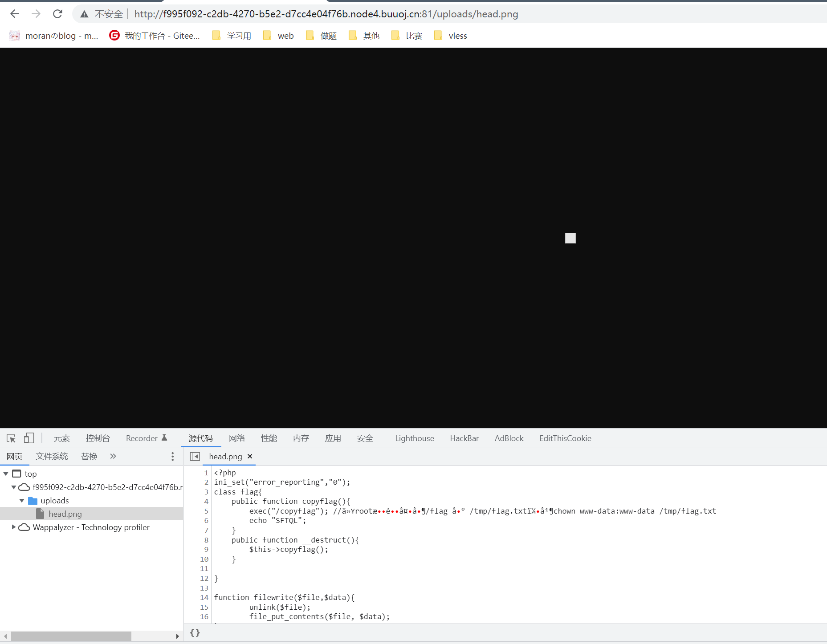Open the 其他 bookmark folder

pos(364,36)
